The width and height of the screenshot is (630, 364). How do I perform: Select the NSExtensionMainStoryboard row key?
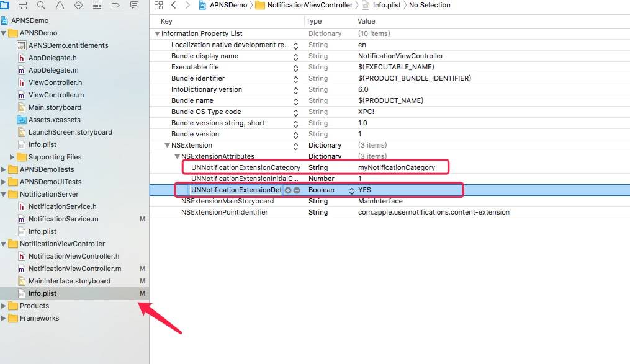point(227,201)
